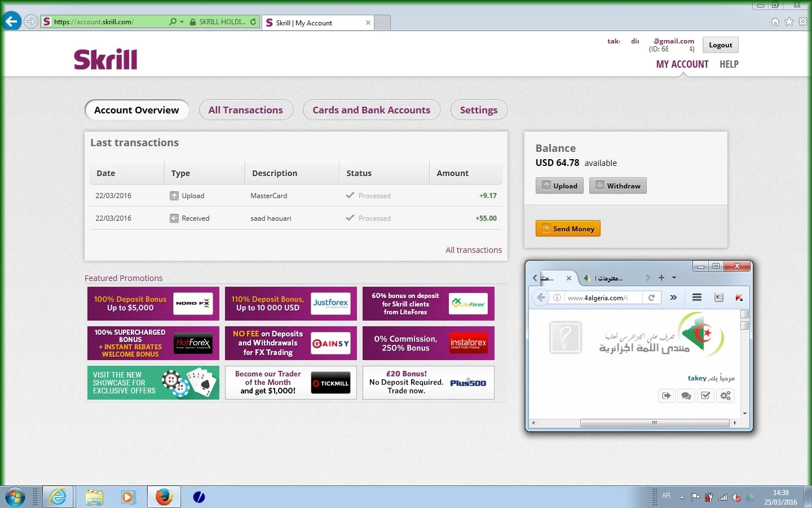Click the Send Money button
Image resolution: width=812 pixels, height=508 pixels.
coord(568,229)
